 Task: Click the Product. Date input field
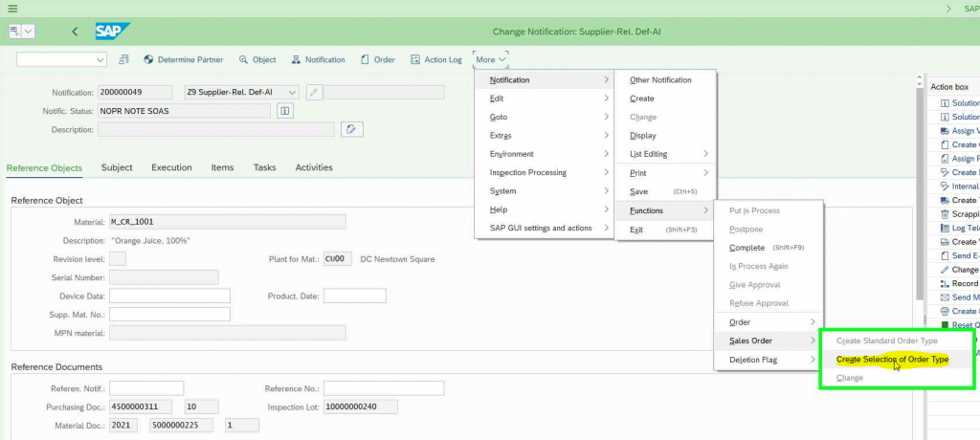pyautogui.click(x=354, y=296)
